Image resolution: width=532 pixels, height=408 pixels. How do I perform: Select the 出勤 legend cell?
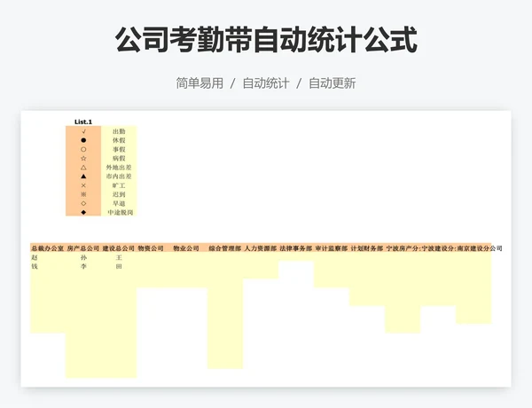pos(119,131)
